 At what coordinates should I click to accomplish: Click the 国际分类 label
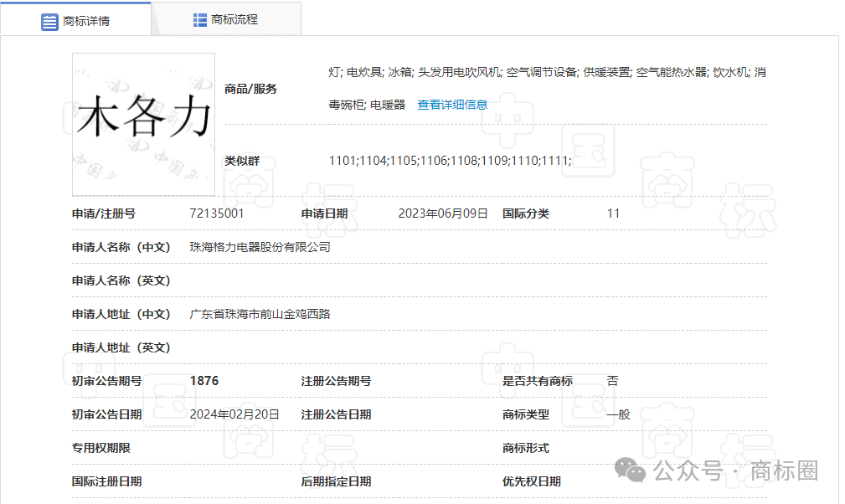[x=525, y=213]
